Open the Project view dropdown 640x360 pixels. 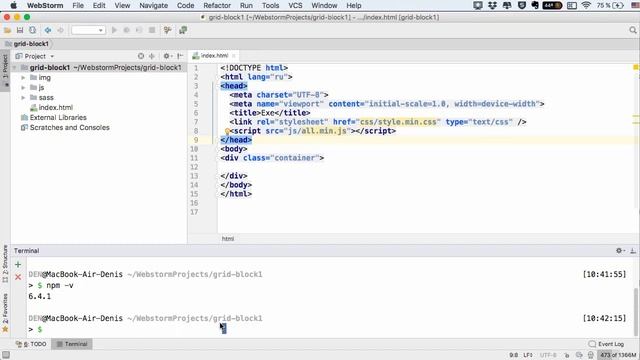[35, 56]
